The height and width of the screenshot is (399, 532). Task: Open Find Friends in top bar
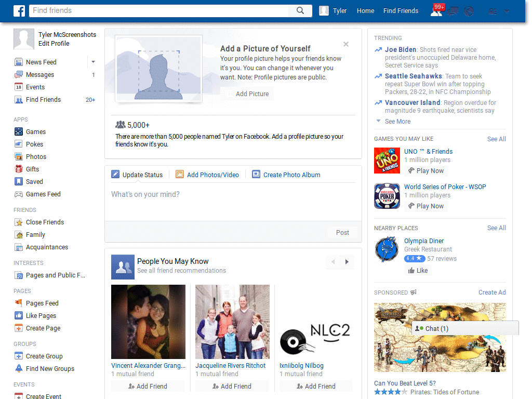[401, 11]
